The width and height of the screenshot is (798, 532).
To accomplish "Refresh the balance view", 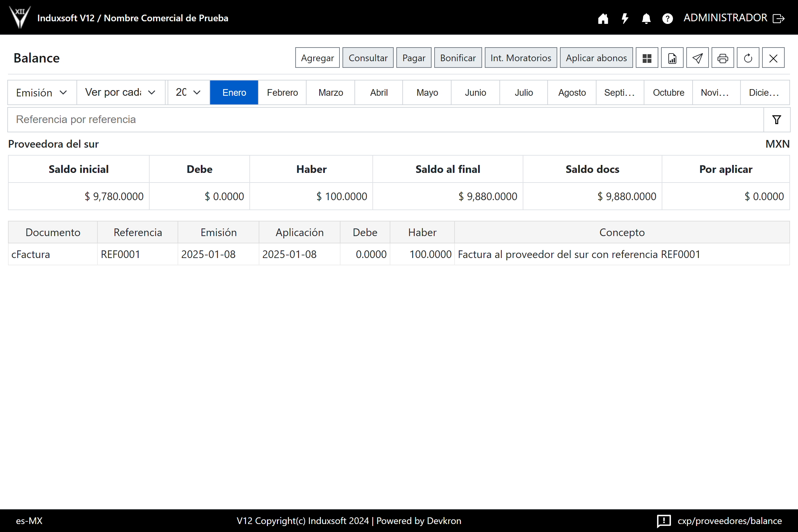I will pos(748,58).
